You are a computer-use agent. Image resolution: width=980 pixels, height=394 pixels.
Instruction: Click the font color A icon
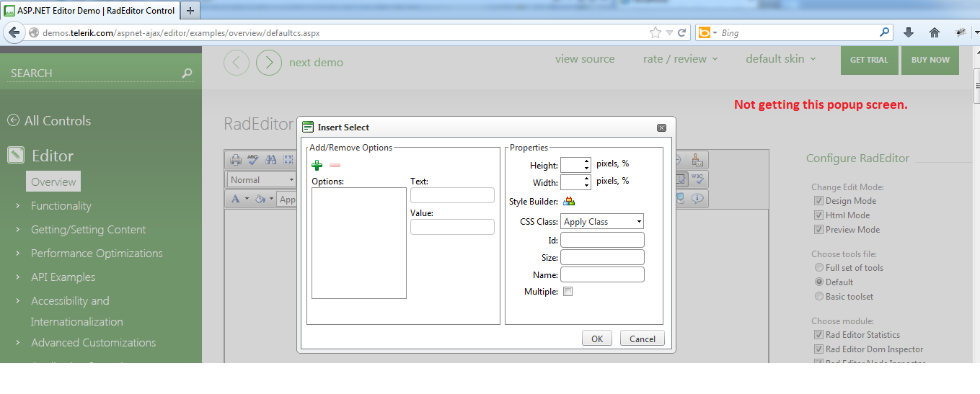[236, 199]
